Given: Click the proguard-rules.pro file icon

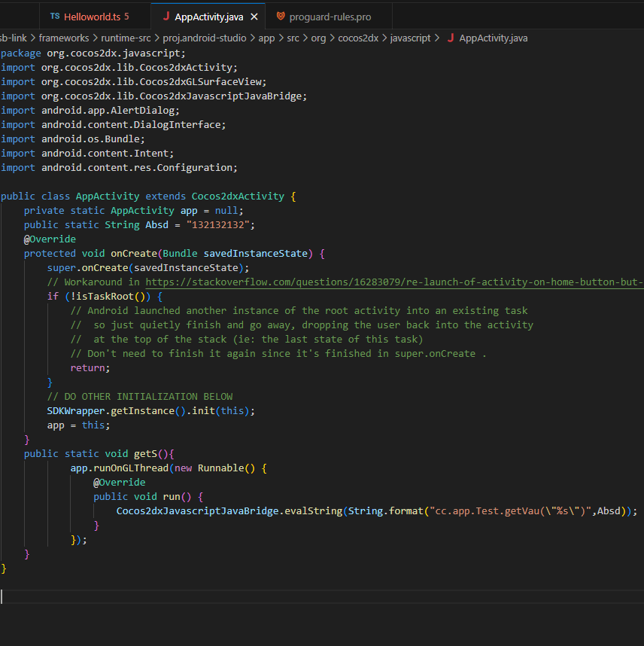Looking at the screenshot, I should tap(280, 17).
